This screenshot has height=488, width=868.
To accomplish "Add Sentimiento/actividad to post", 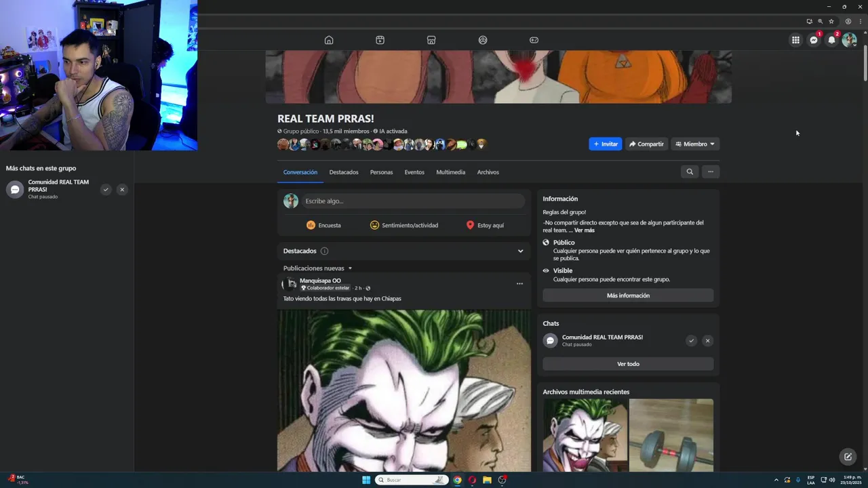I will [404, 225].
